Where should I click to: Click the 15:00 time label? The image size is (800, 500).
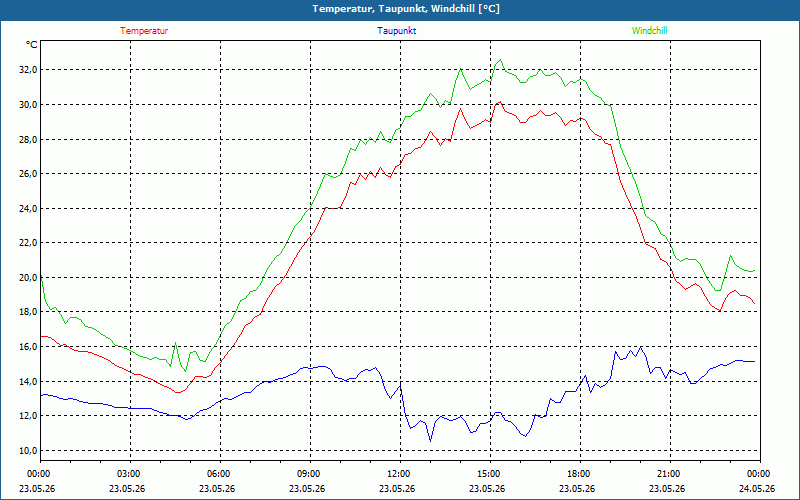click(490, 474)
